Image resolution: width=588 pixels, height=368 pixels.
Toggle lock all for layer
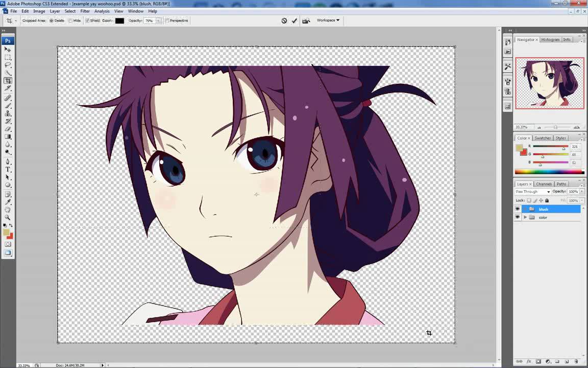coord(547,200)
